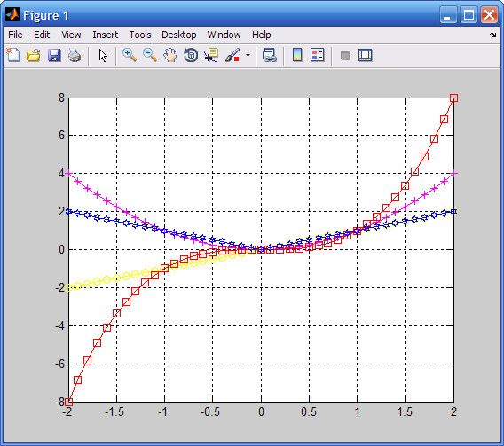Enable the Rotate 3D tool
This screenshot has height=446, width=504.
(x=191, y=55)
